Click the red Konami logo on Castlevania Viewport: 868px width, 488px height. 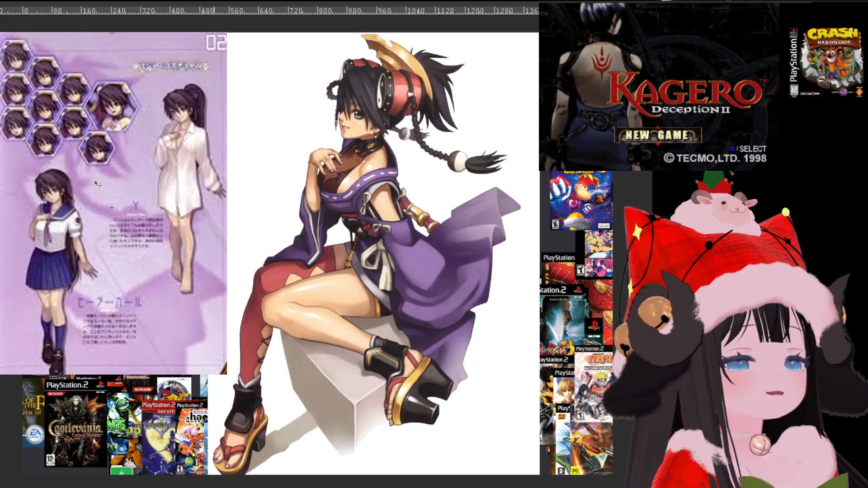[55, 394]
